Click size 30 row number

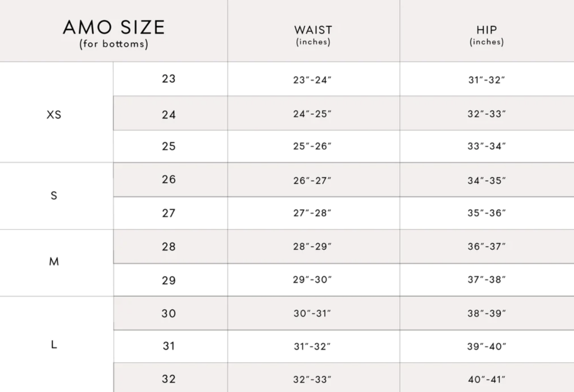click(x=169, y=313)
